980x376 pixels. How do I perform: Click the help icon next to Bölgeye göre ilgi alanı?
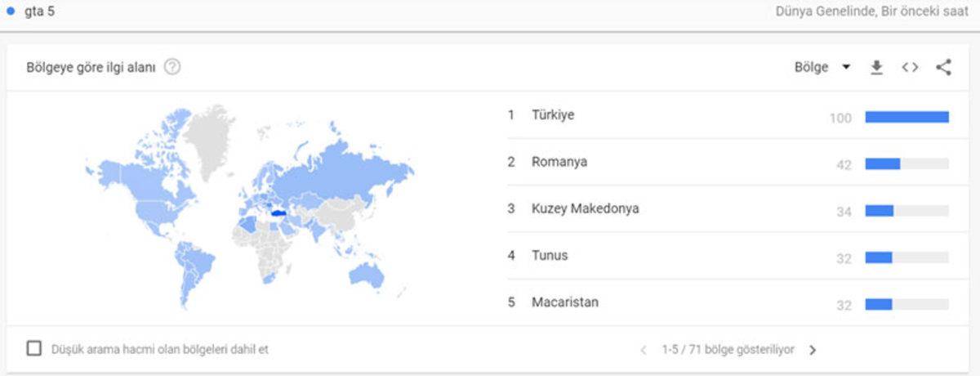[x=172, y=67]
